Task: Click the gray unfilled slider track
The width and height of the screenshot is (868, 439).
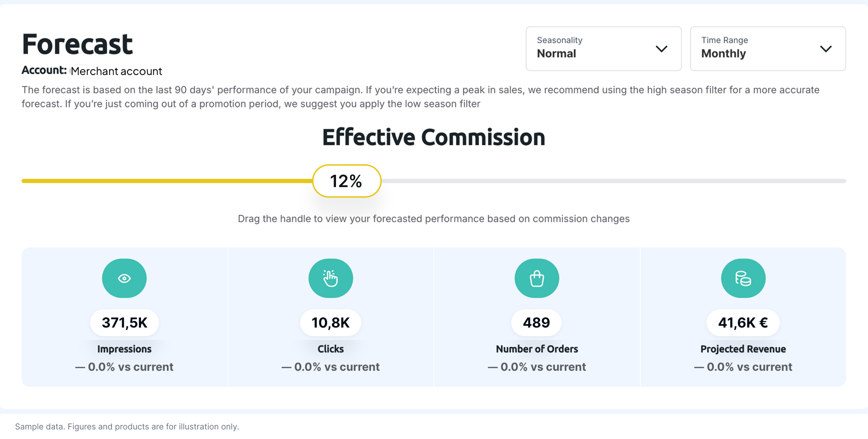Action: pyautogui.click(x=613, y=181)
